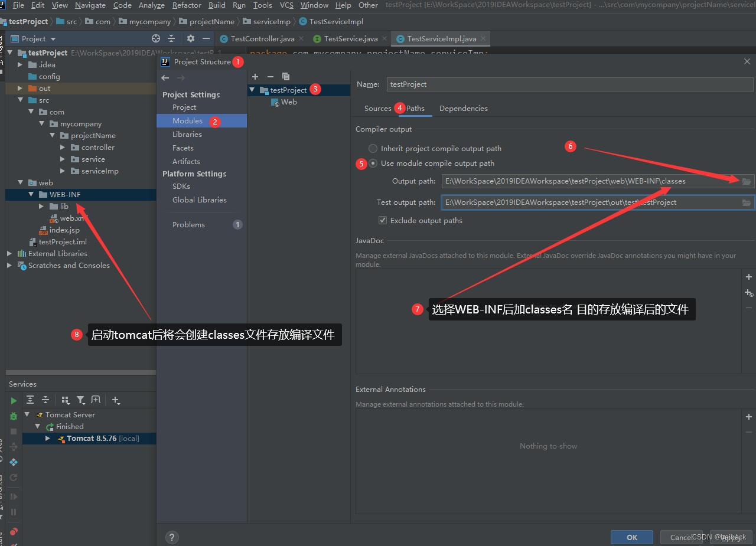Close the TestService.java tab
Viewport: 756px width, 546px height.
click(384, 38)
